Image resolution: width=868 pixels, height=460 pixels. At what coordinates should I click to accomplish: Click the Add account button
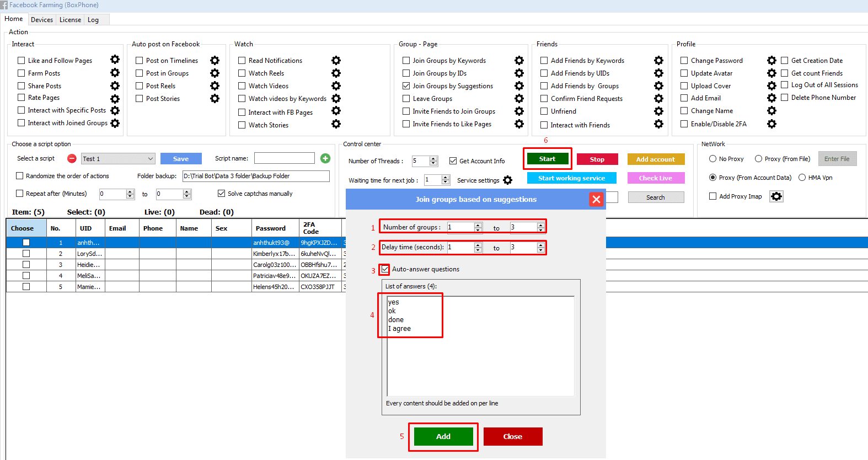(x=656, y=159)
